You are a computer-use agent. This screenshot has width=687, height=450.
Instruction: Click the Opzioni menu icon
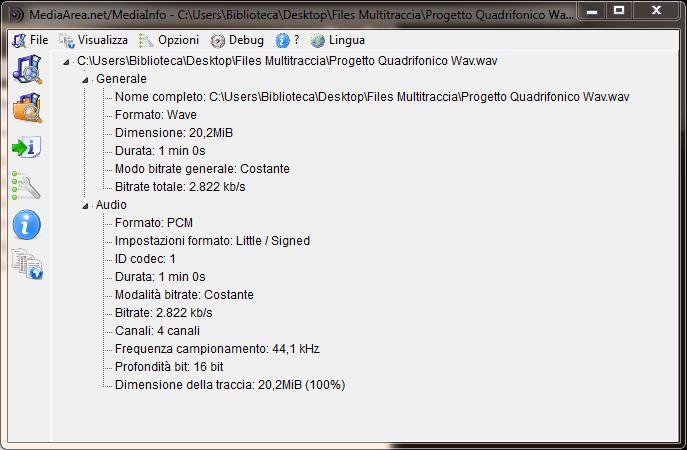(x=146, y=40)
